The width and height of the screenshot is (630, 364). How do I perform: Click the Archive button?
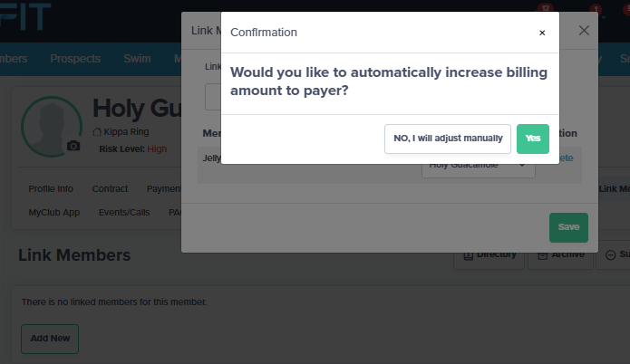pyautogui.click(x=560, y=256)
